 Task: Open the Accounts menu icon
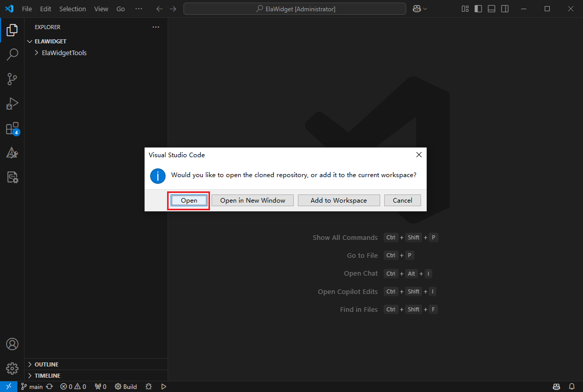tap(12, 344)
